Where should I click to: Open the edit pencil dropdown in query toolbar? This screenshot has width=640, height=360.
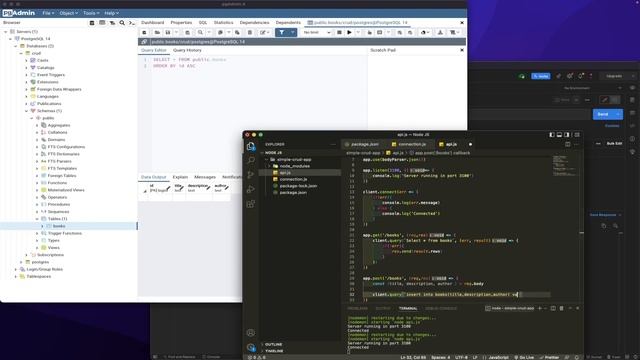click(264, 33)
